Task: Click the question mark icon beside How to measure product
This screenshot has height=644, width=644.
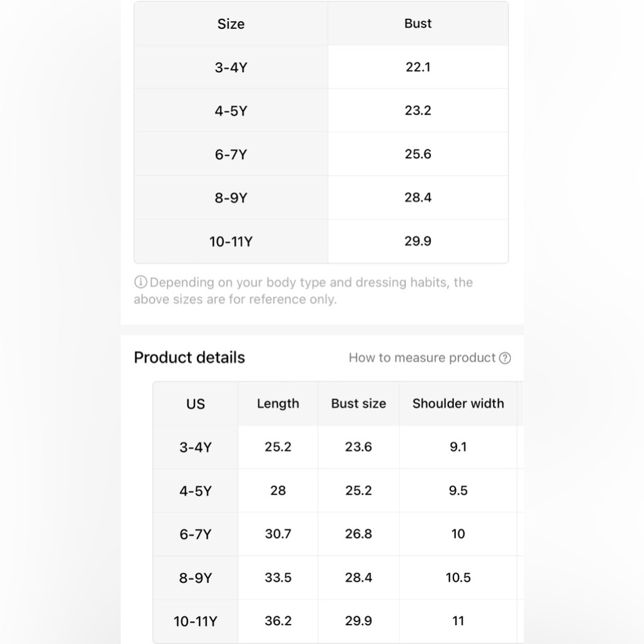Action: click(x=505, y=358)
